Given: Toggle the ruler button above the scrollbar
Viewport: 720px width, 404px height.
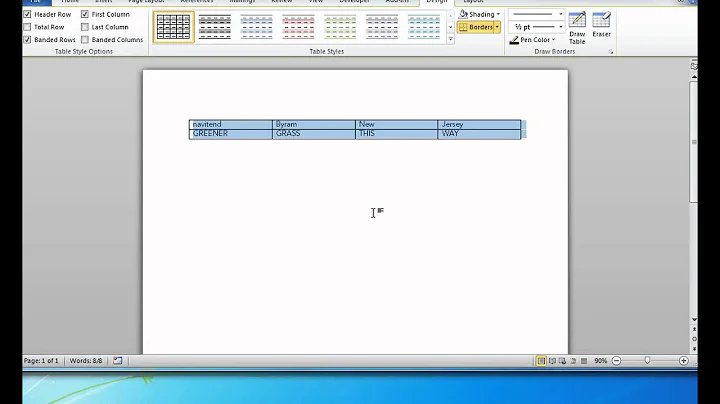Looking at the screenshot, I should pyautogui.click(x=694, y=66).
